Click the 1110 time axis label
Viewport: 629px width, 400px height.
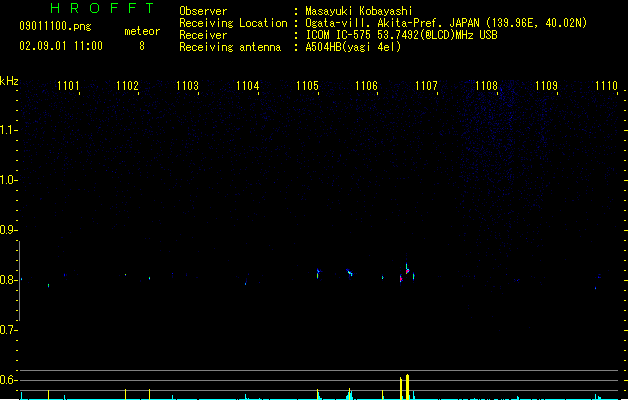[606, 86]
